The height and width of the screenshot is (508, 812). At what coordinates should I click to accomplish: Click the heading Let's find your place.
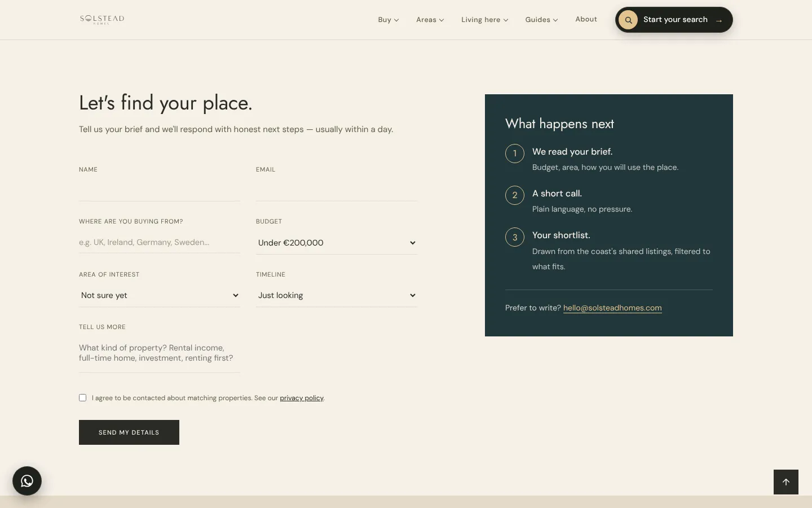tap(166, 103)
